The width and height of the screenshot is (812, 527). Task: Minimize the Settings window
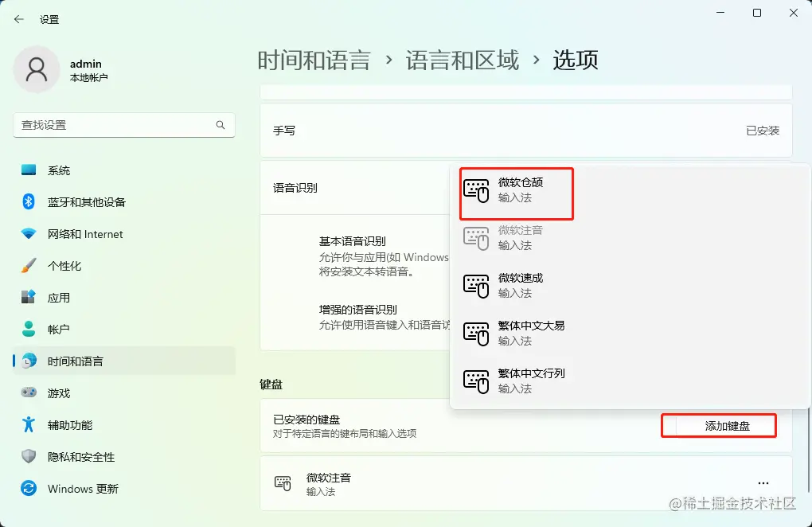click(x=720, y=13)
